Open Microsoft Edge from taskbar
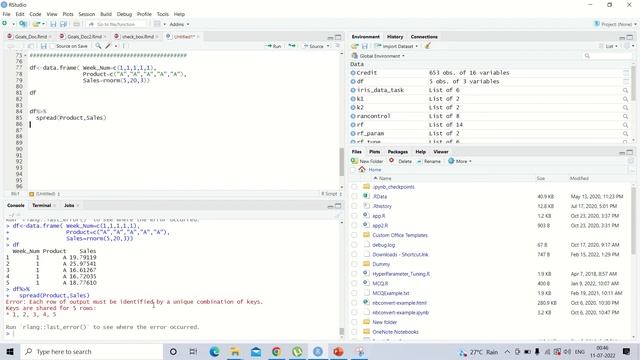The image size is (640, 360). click(x=214, y=351)
